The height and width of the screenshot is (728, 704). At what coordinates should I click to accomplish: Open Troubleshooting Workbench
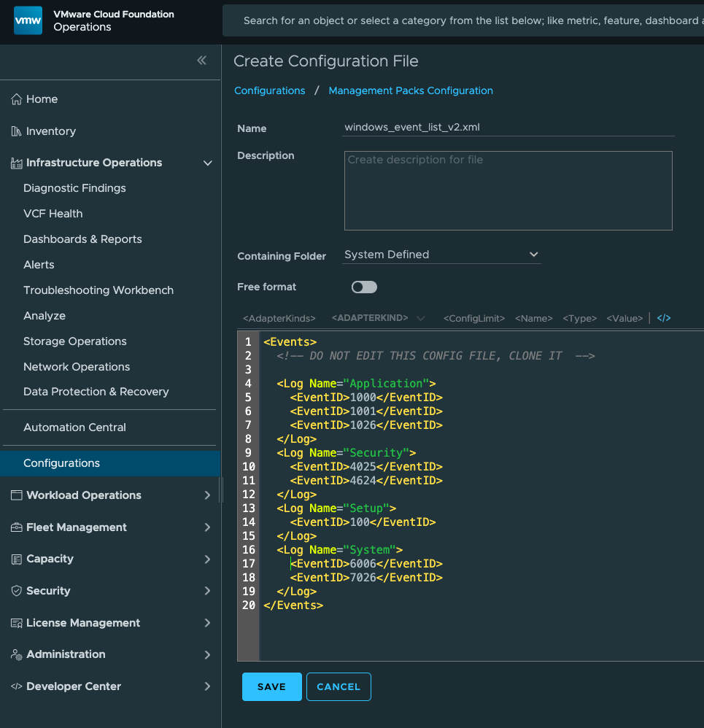click(98, 290)
